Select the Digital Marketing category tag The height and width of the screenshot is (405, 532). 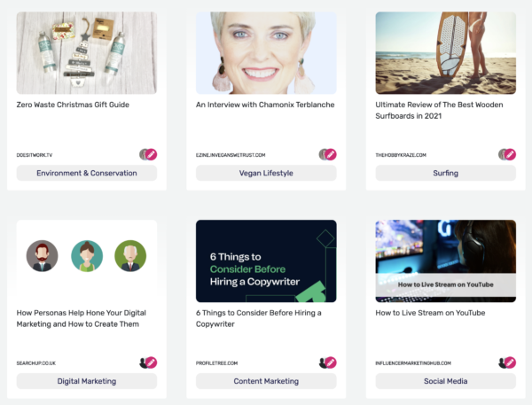87,381
